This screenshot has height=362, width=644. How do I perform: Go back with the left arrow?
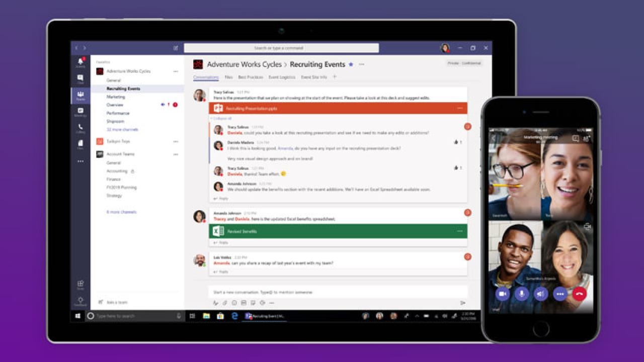tap(76, 48)
